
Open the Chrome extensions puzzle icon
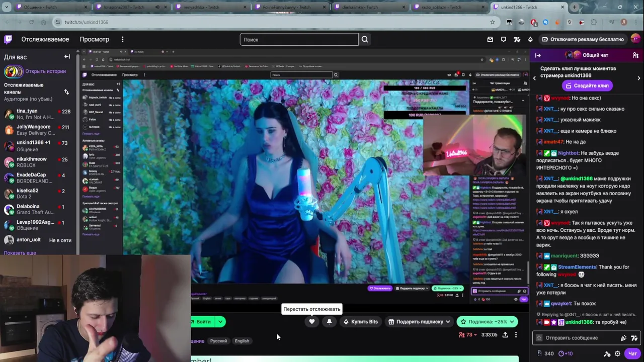[x=594, y=22]
